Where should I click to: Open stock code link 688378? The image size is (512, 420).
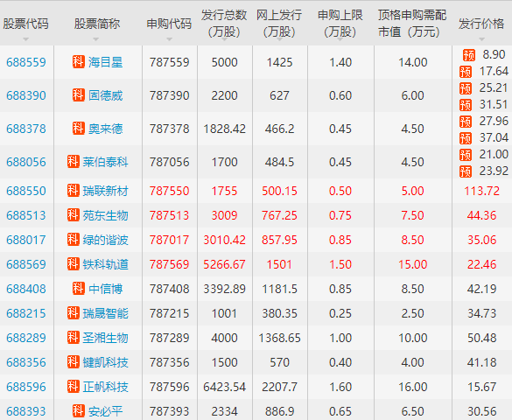tap(26, 129)
